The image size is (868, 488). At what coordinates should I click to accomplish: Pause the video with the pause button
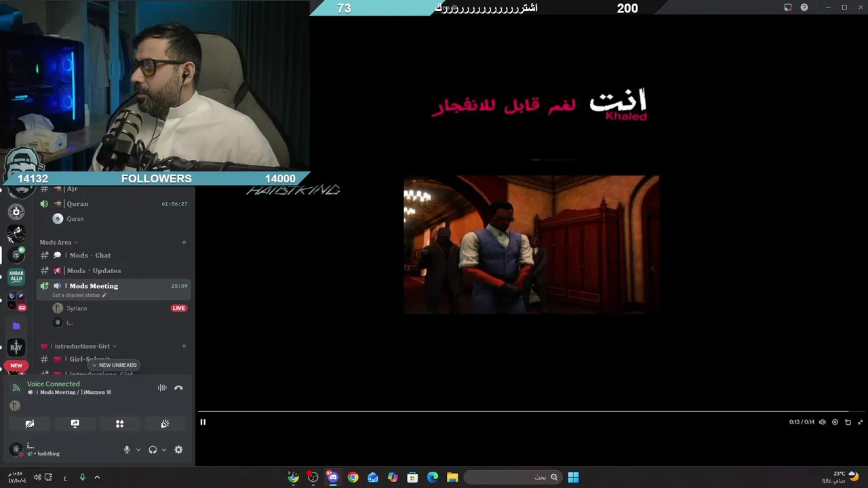pos(203,422)
